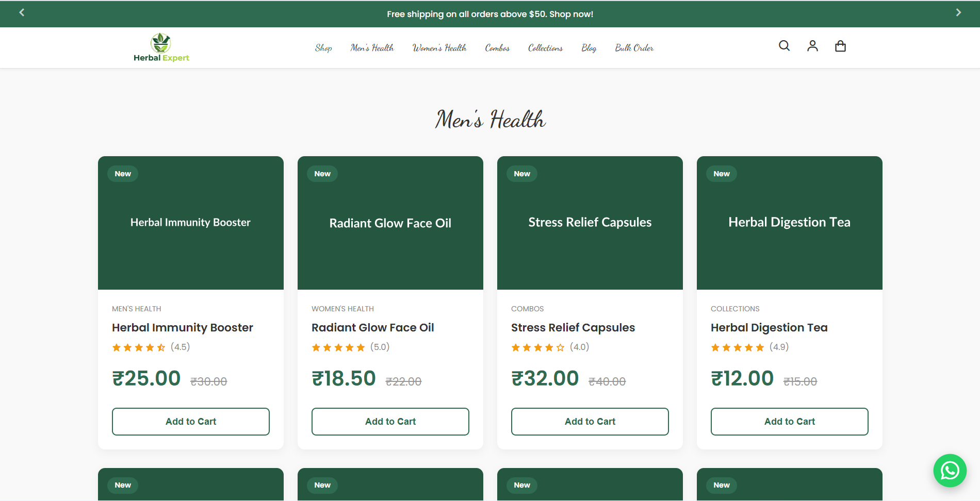Screen dimensions: 980x501
Task: Open the Shop menu
Action: 323,47
